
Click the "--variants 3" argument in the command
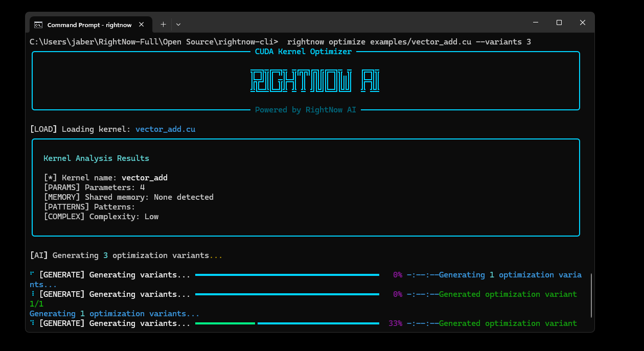point(503,42)
